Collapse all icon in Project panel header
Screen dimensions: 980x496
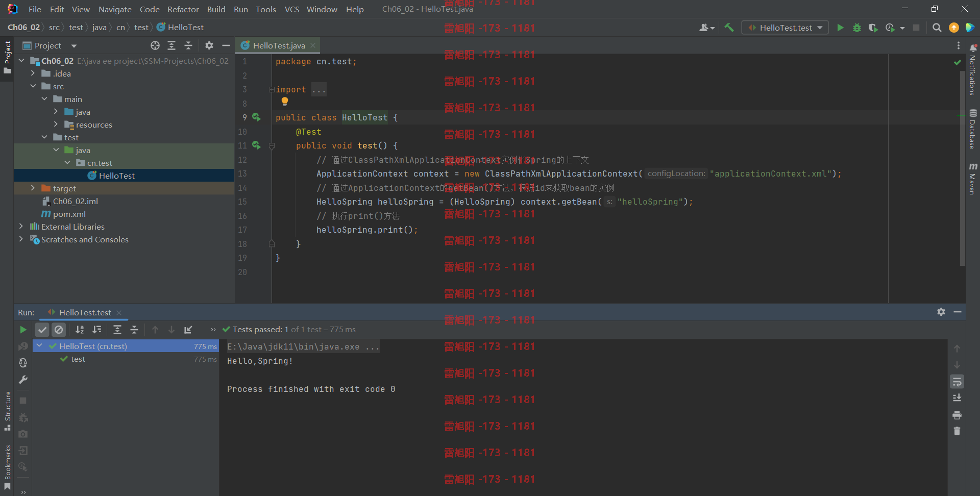tap(188, 45)
